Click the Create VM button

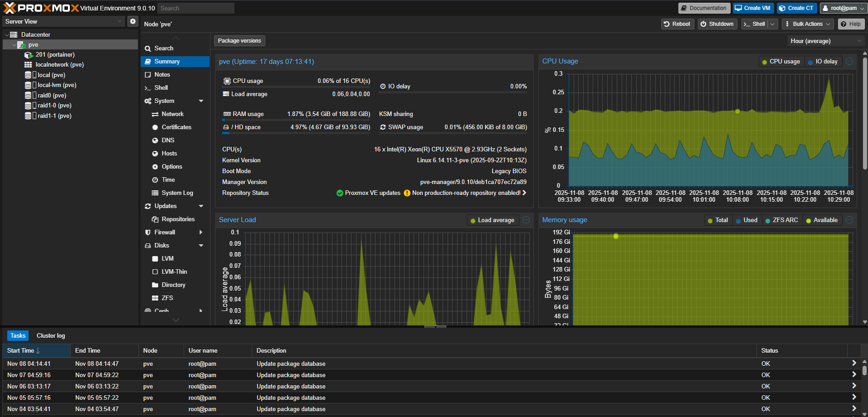coord(753,8)
